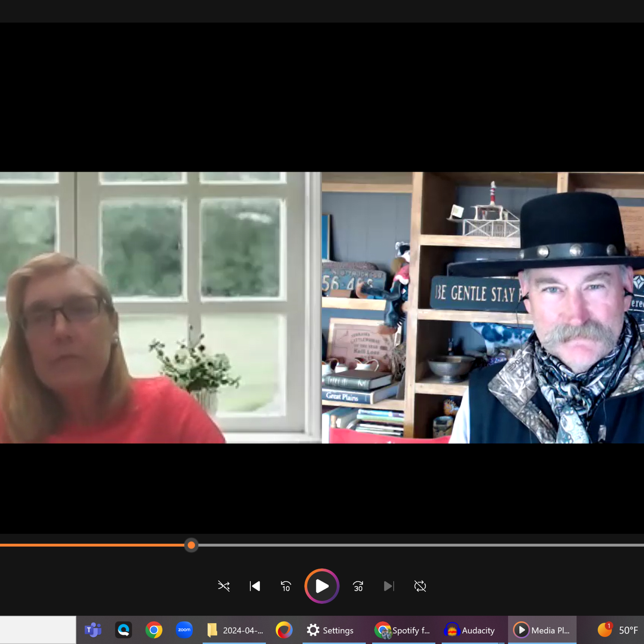Click the orange seek bar handle
644x644 pixels.
point(191,545)
